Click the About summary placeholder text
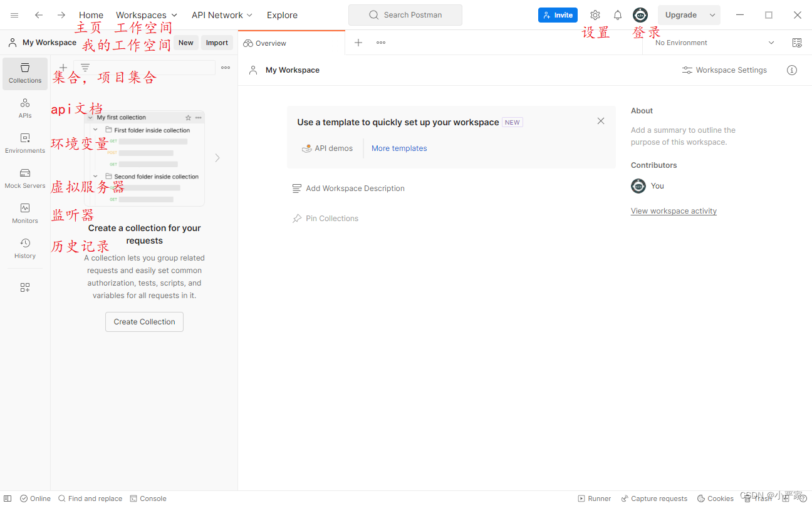 coord(684,136)
